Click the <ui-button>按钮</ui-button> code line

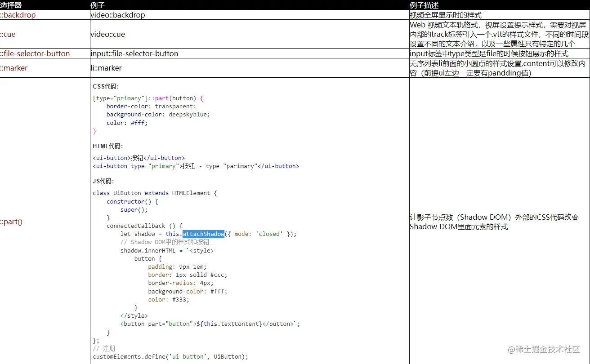tap(139, 158)
